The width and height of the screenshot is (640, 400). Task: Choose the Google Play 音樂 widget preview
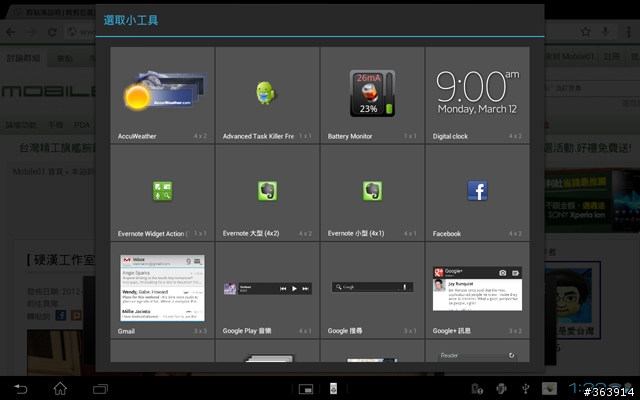(x=267, y=289)
